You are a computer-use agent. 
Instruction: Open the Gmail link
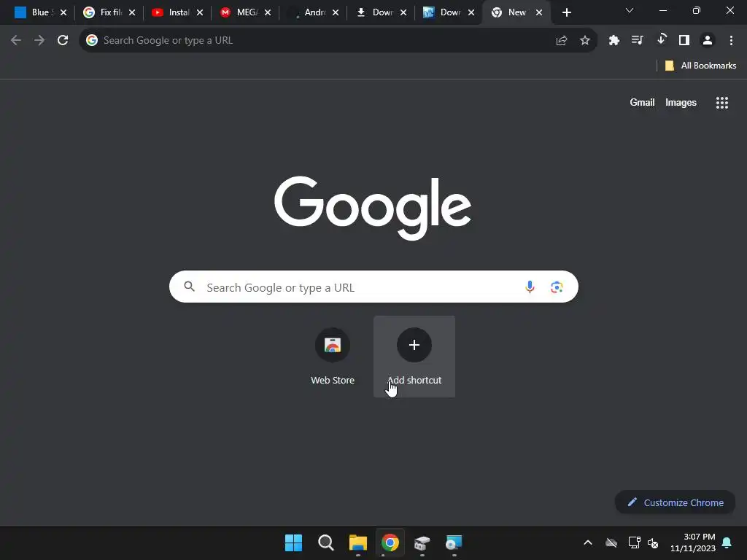coord(642,102)
